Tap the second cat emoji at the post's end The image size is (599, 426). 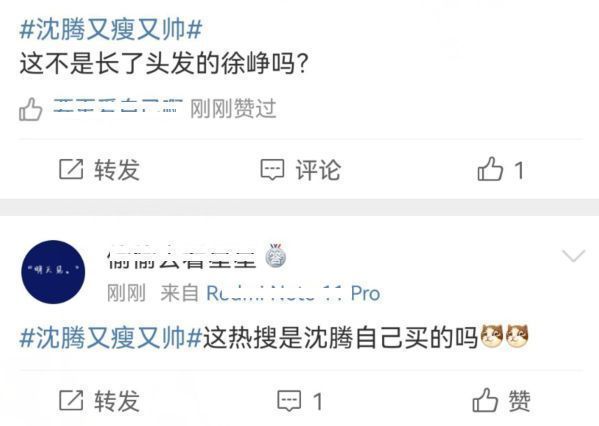tap(516, 336)
